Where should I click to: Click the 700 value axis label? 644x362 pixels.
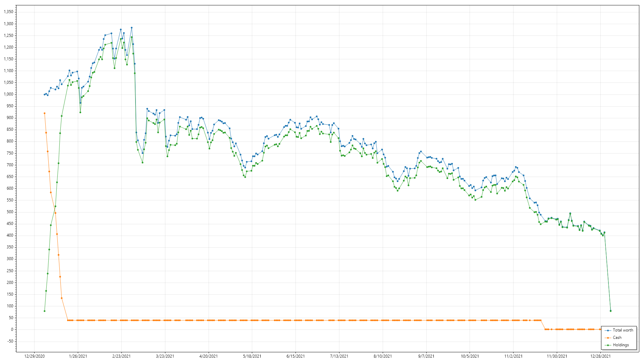point(10,165)
